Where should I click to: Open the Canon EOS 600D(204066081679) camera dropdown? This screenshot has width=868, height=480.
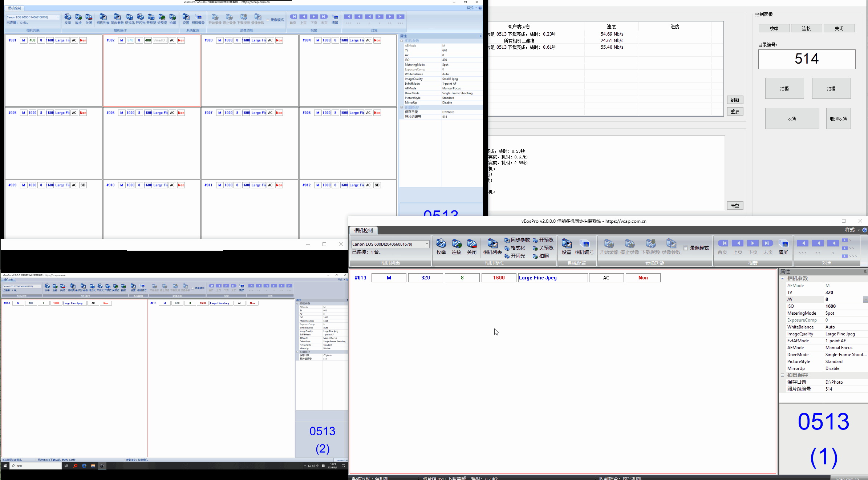coord(427,244)
